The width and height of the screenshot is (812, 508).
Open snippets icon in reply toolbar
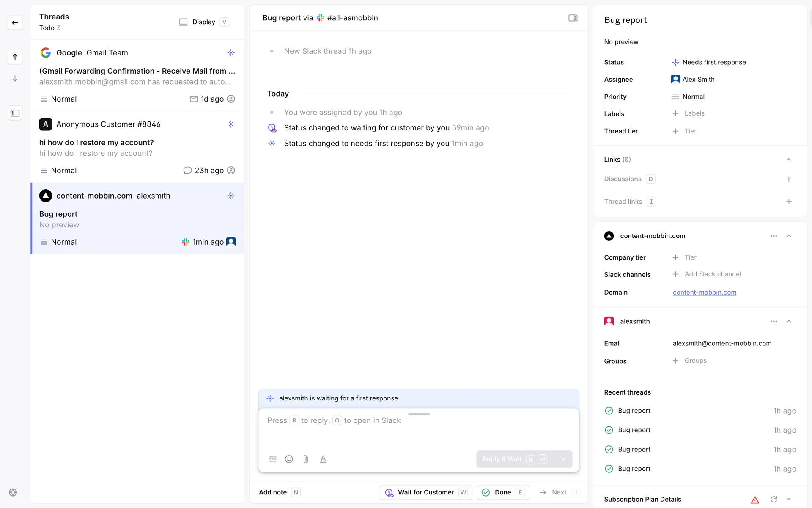click(x=273, y=459)
